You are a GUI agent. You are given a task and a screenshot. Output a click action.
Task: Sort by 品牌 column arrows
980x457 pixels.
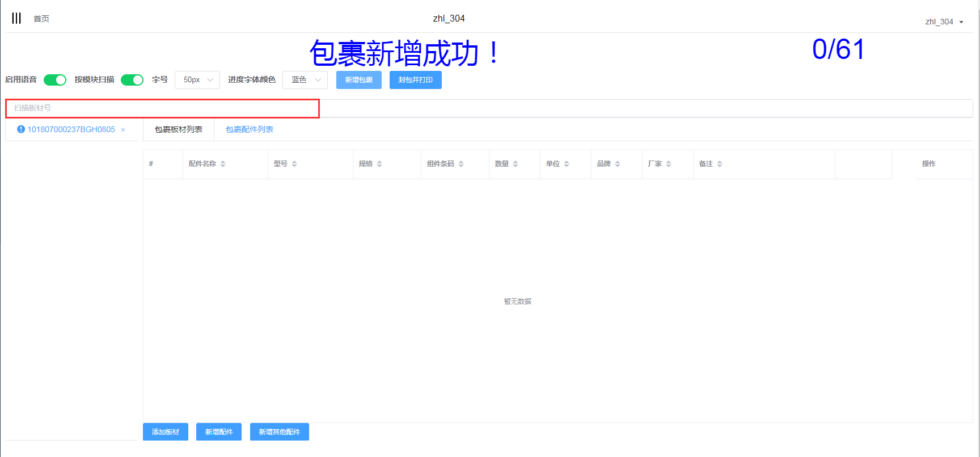coord(618,164)
